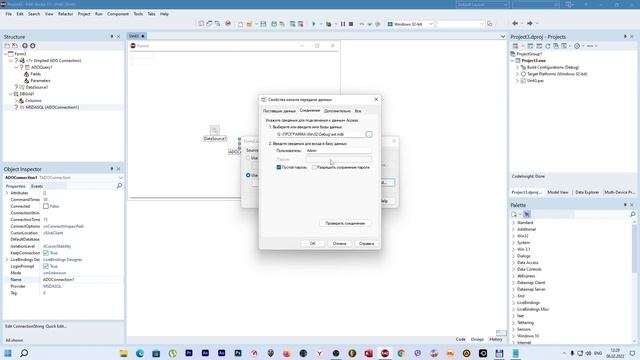This screenshot has width=640, height=360.
Task: Click the New items toolbar icon
Action: pyautogui.click(x=240, y=24)
